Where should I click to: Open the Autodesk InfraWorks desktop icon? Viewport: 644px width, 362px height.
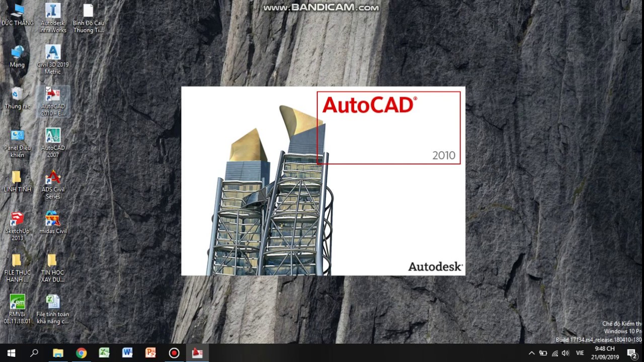pos(53,18)
